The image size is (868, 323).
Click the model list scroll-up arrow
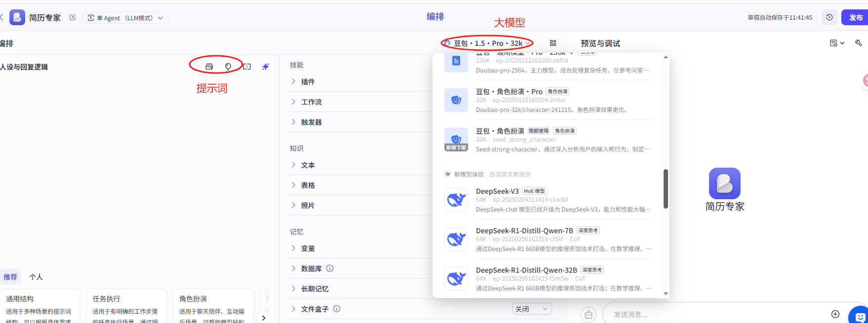(x=666, y=57)
